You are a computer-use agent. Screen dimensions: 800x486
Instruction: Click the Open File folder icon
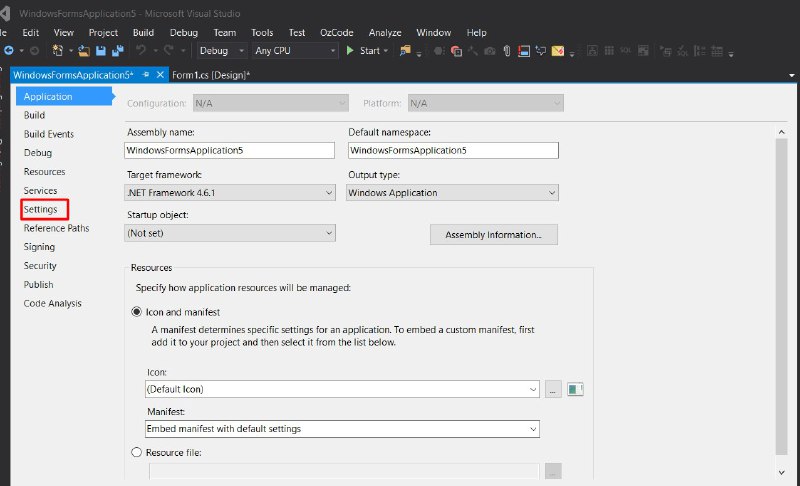pos(84,50)
